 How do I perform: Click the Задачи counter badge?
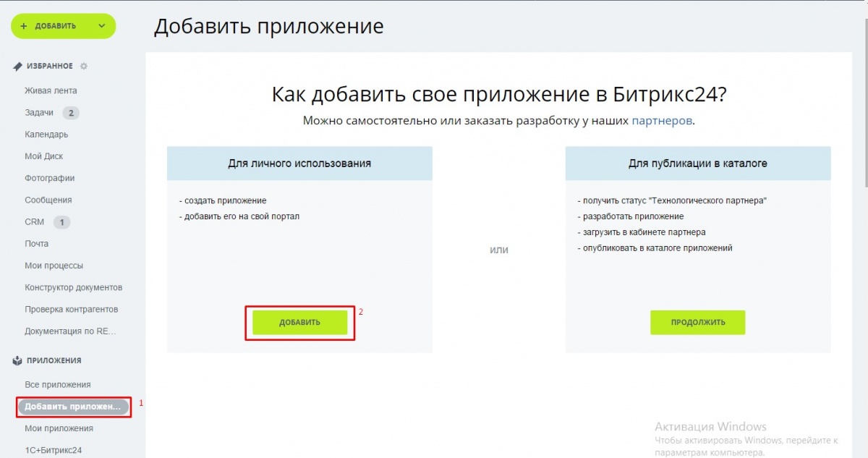(70, 113)
